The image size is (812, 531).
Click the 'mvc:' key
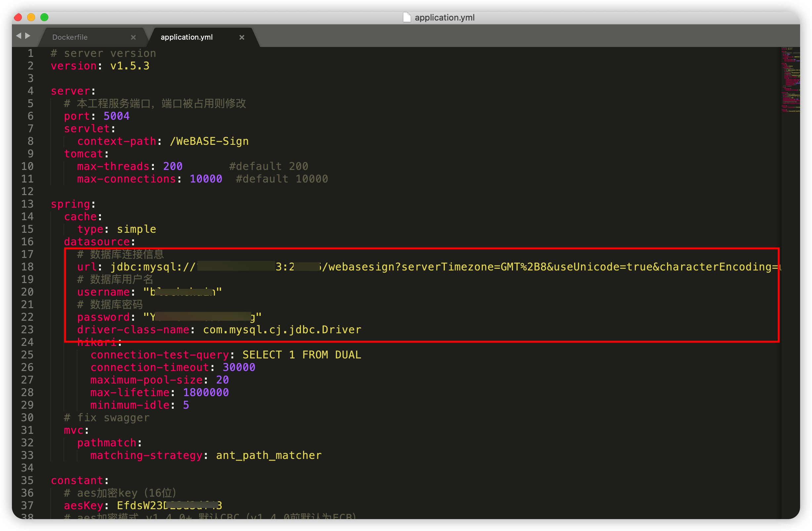pos(76,430)
